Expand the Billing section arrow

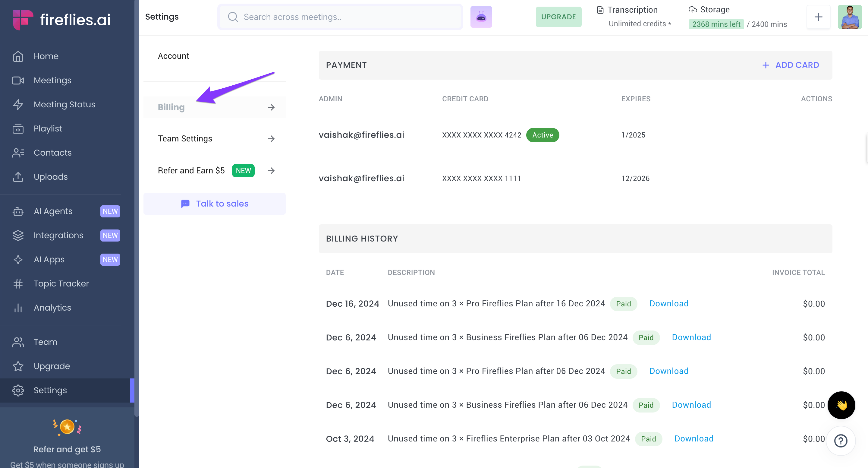pyautogui.click(x=271, y=107)
